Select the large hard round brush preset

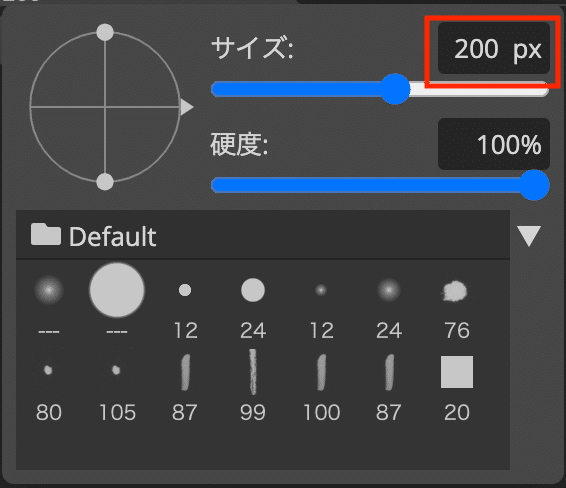coord(117,290)
